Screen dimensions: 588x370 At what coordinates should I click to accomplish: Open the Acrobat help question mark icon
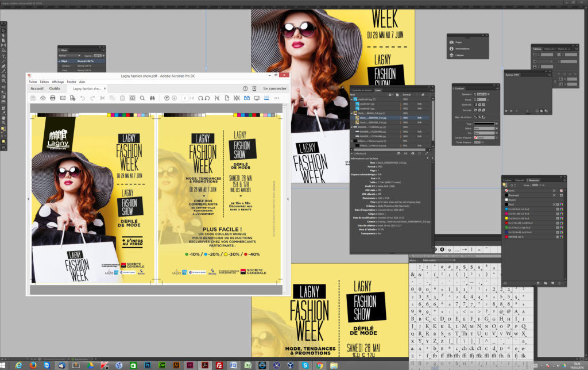245,88
